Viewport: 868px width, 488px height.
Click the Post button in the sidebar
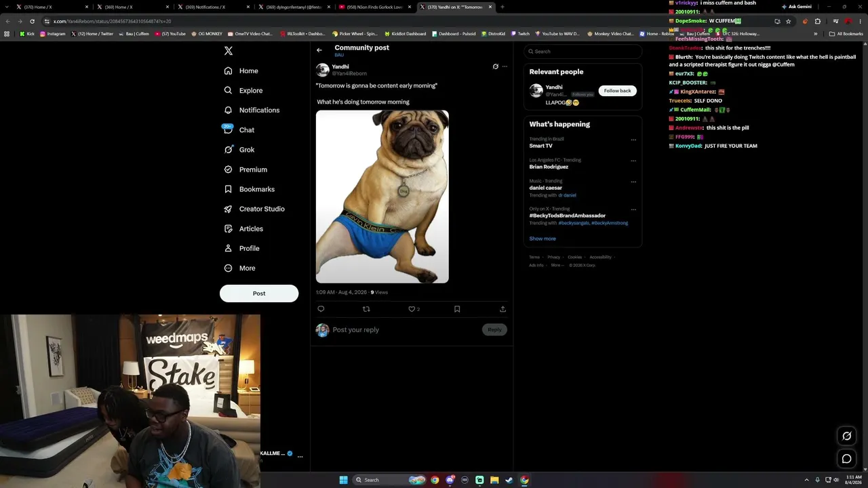259,293
